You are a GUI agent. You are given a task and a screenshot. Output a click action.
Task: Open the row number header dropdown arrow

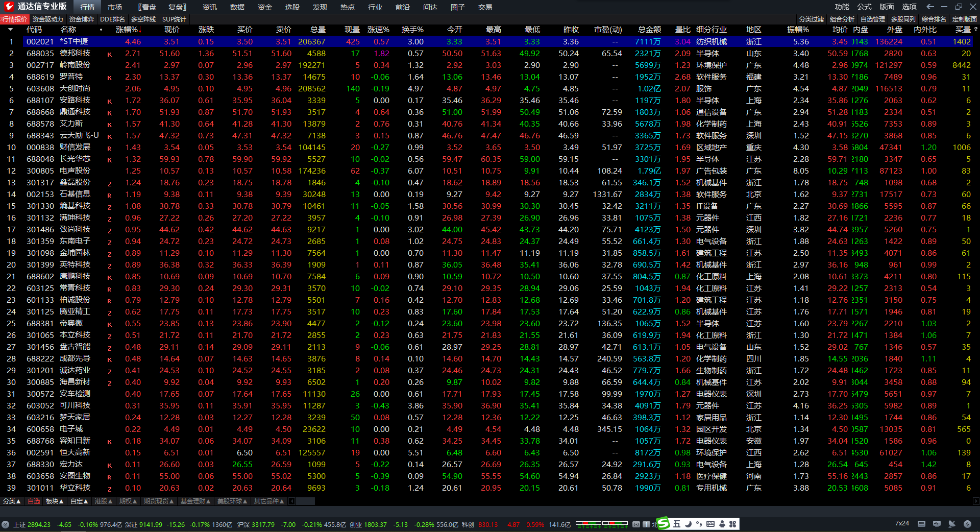(10, 30)
